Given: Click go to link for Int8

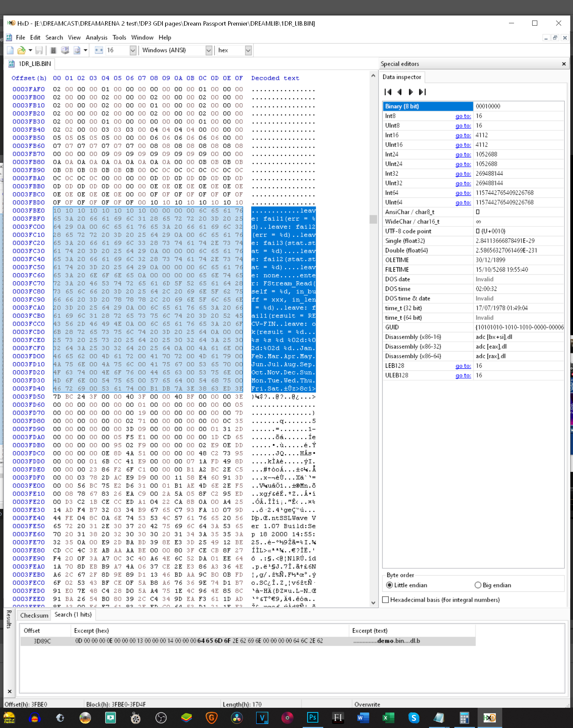Looking at the screenshot, I should point(463,116).
